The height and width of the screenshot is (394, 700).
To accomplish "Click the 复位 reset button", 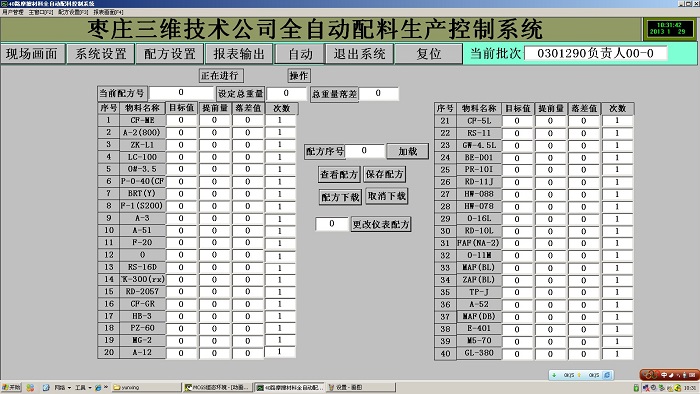I will pyautogui.click(x=429, y=54).
